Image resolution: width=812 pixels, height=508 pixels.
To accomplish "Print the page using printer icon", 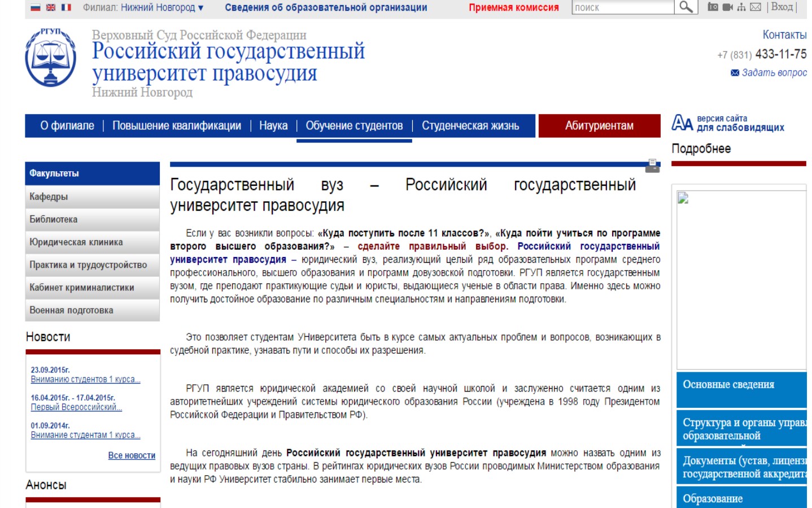I will pos(652,166).
